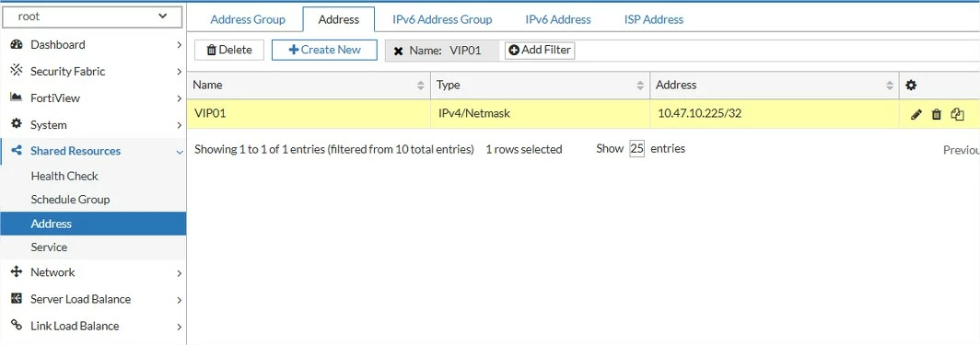Screen dimensions: 980x345
Task: Open the root VDOM dropdown
Action: tap(93, 17)
